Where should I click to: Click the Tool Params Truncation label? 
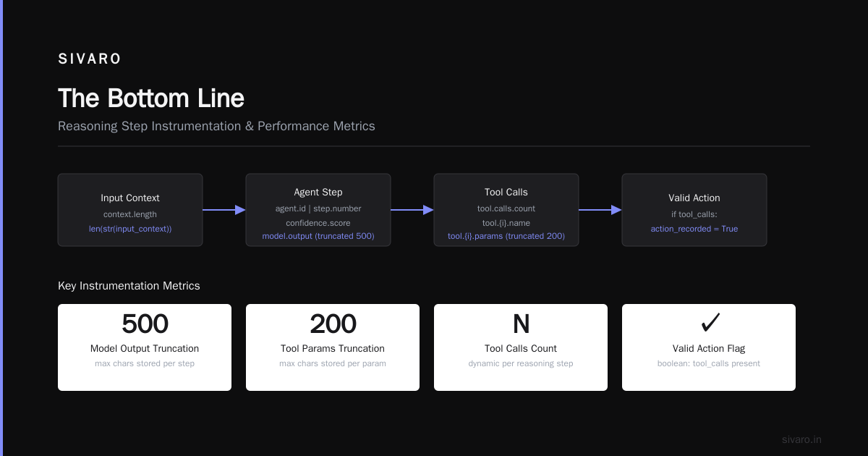[x=333, y=348]
